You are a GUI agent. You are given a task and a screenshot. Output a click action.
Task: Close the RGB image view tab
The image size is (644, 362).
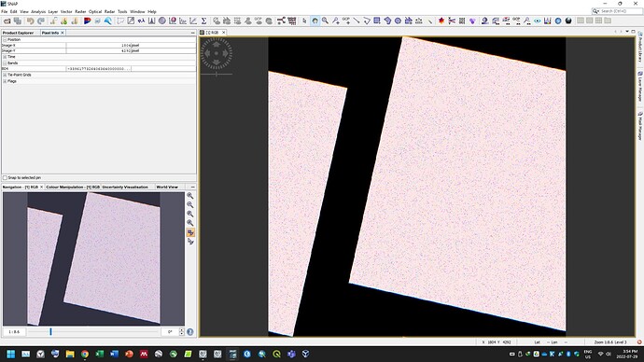coord(223,33)
